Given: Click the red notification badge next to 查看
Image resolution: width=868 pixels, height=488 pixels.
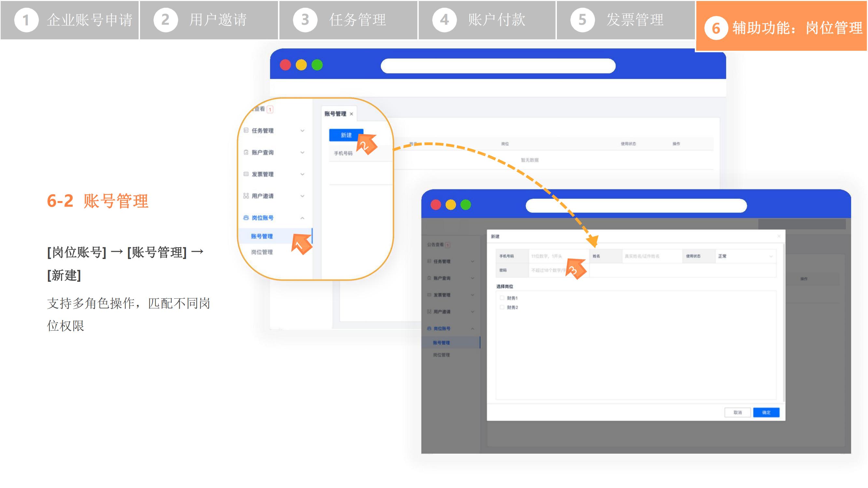Looking at the screenshot, I should (x=270, y=109).
